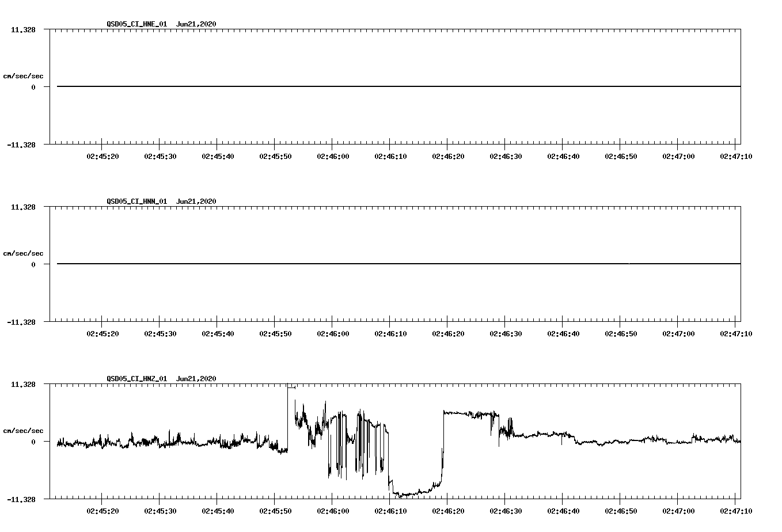This screenshot has width=782, height=532.
Task: Click the -11.328 lower limit of HNZ plot
Action: tap(21, 500)
